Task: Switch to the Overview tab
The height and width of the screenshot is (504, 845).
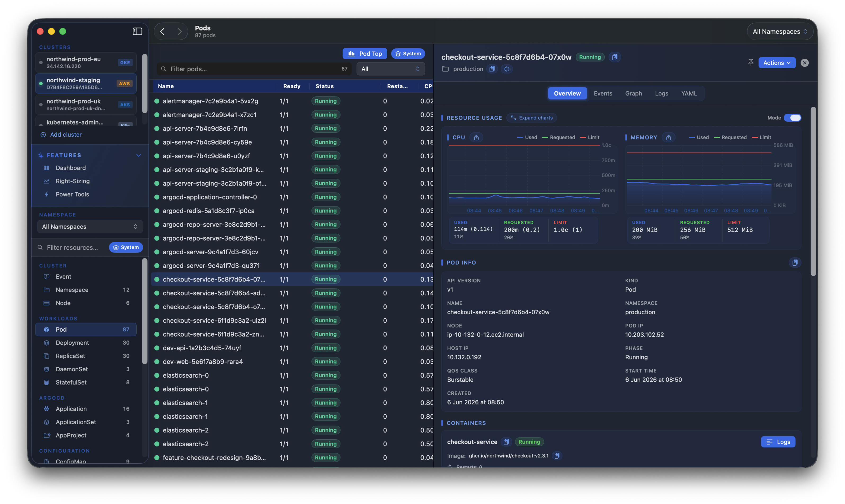Action: (x=567, y=93)
